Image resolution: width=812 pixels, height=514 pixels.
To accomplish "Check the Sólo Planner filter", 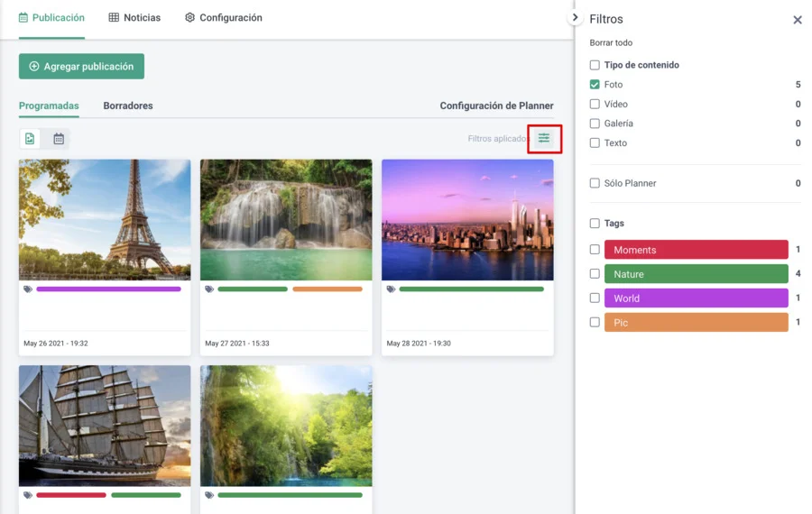I will [595, 183].
